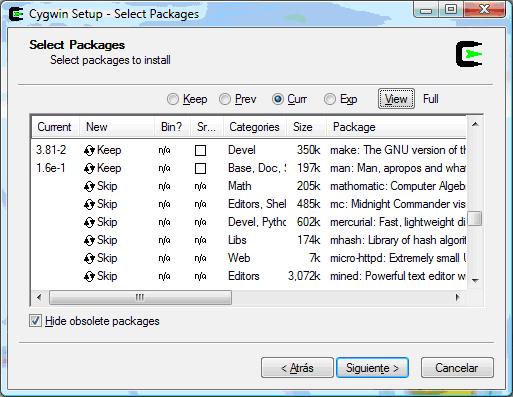
Task: Click the Cygwin logo in title bar
Action: click(16, 14)
